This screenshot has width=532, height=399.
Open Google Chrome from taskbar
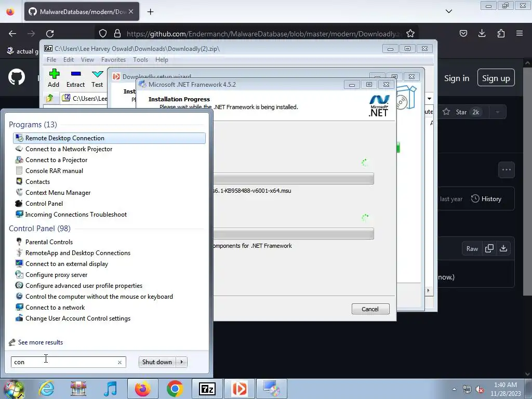175,389
